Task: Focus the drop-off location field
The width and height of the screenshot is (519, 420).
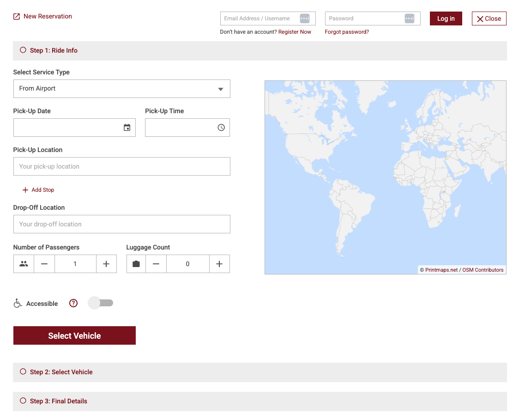Action: (x=122, y=224)
